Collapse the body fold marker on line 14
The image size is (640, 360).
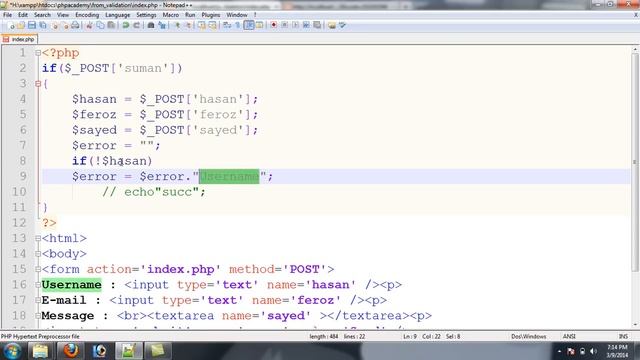click(x=38, y=254)
